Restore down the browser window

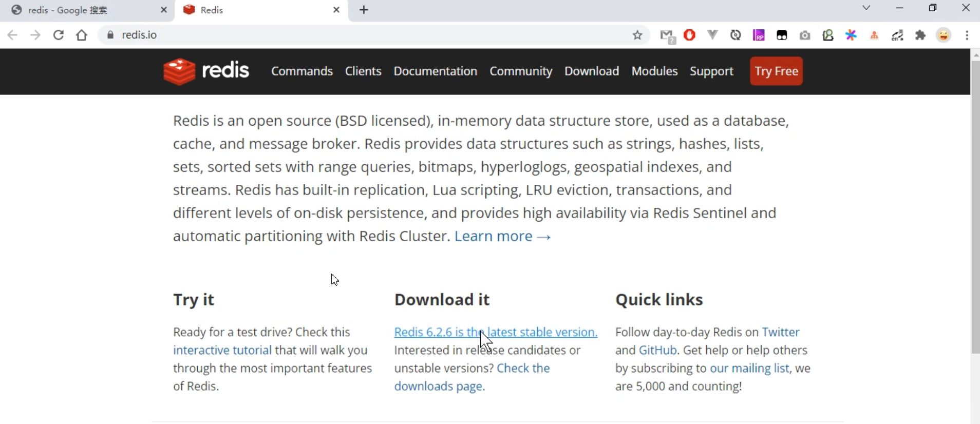point(933,8)
